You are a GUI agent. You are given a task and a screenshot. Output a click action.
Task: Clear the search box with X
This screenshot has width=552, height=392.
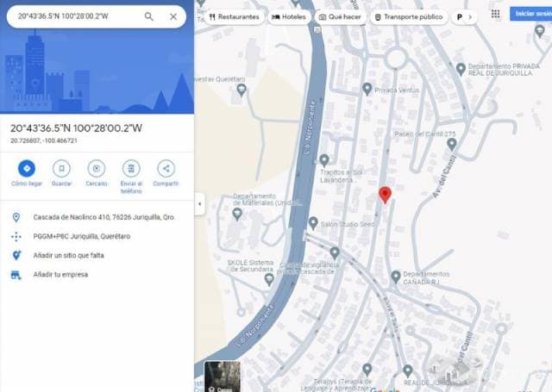(173, 16)
